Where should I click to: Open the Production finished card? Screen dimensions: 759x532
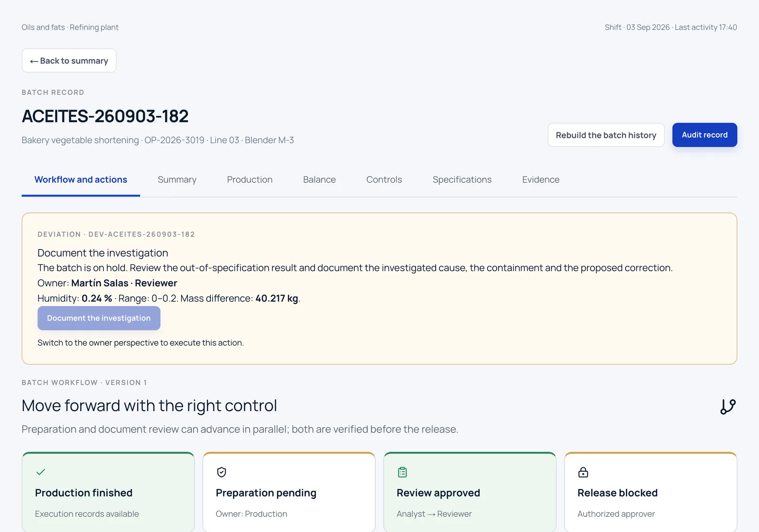coord(108,492)
